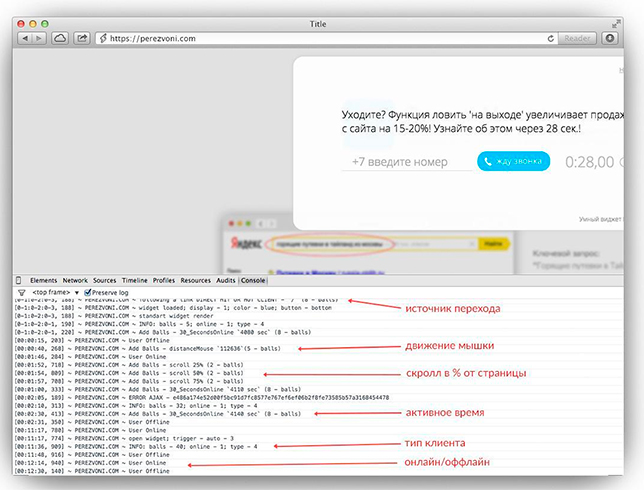Click the console filter funnel icon
Screen dimensions: 644x490
21,292
